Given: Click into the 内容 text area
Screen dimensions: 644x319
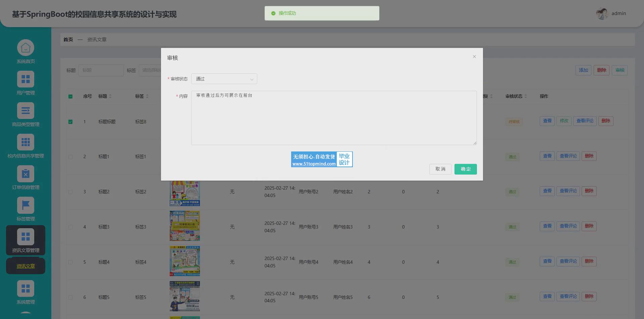Looking at the screenshot, I should [334, 118].
